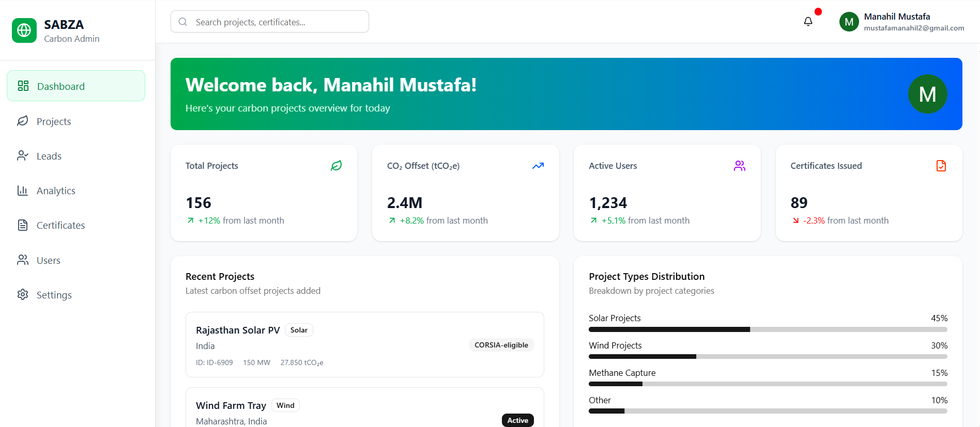Open the Manahil Mustafa profile menu
Viewport: 980px width, 427px height.
[901, 22]
